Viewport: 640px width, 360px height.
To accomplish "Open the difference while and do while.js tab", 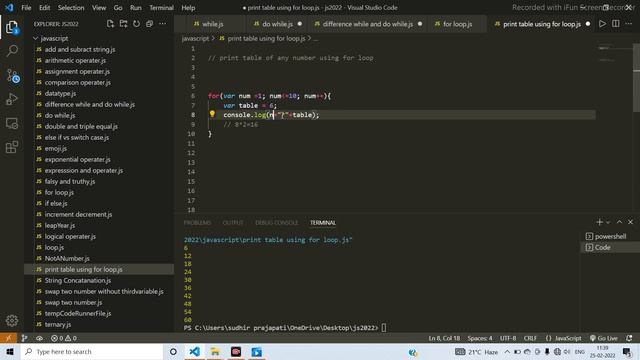I will [367, 24].
